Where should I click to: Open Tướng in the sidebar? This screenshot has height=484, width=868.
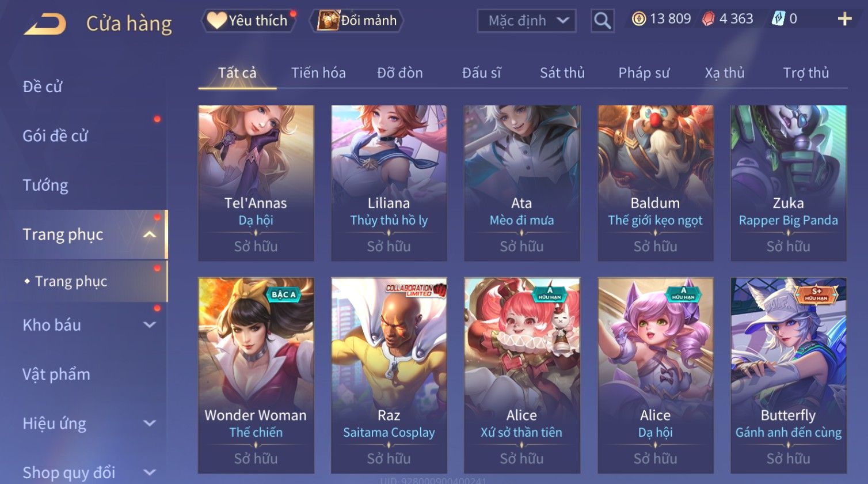(45, 186)
